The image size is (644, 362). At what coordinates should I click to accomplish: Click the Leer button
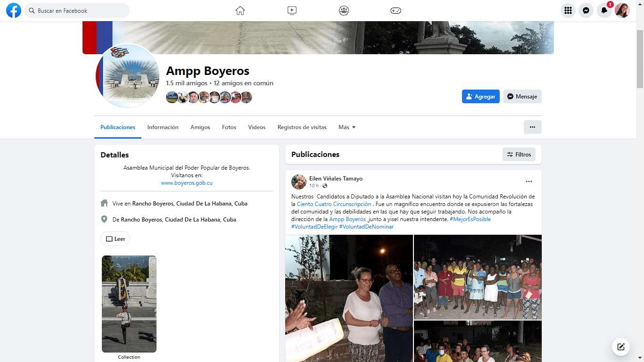coord(115,239)
